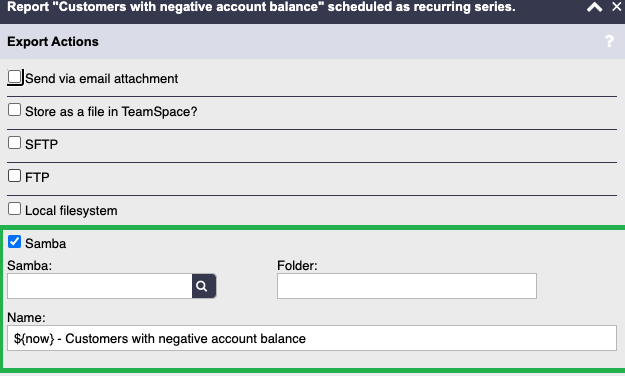Click the Send via email attachment label
The image size is (625, 390).
click(x=101, y=79)
